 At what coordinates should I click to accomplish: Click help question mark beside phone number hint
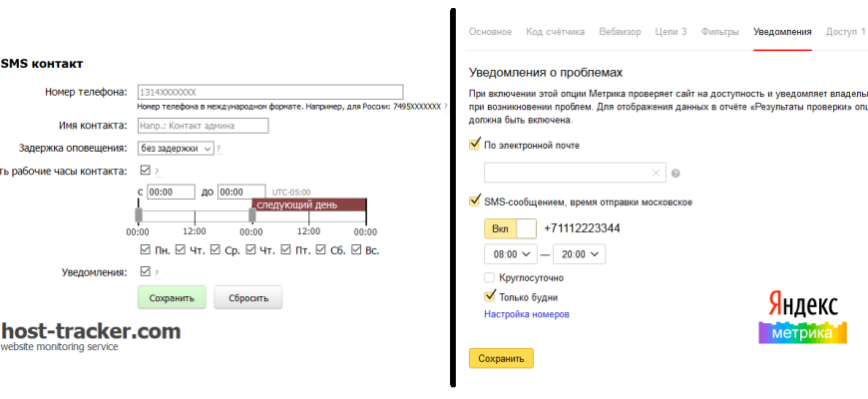point(445,106)
